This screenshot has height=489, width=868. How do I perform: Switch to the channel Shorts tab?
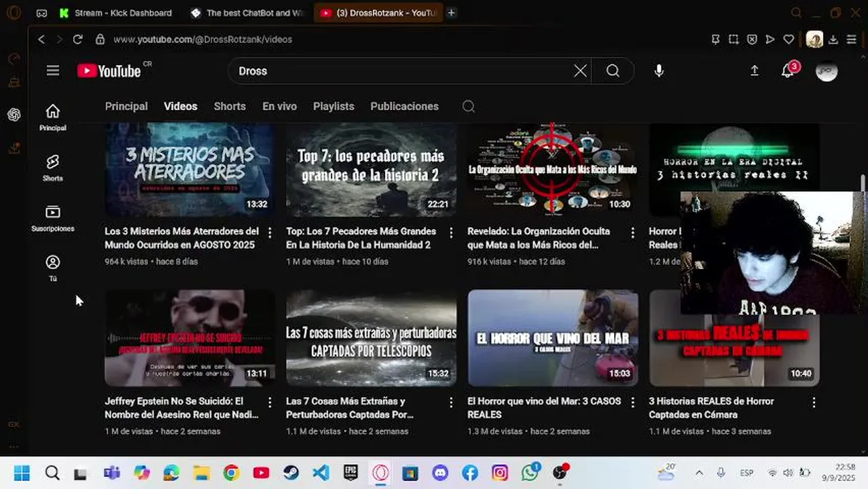tap(230, 106)
